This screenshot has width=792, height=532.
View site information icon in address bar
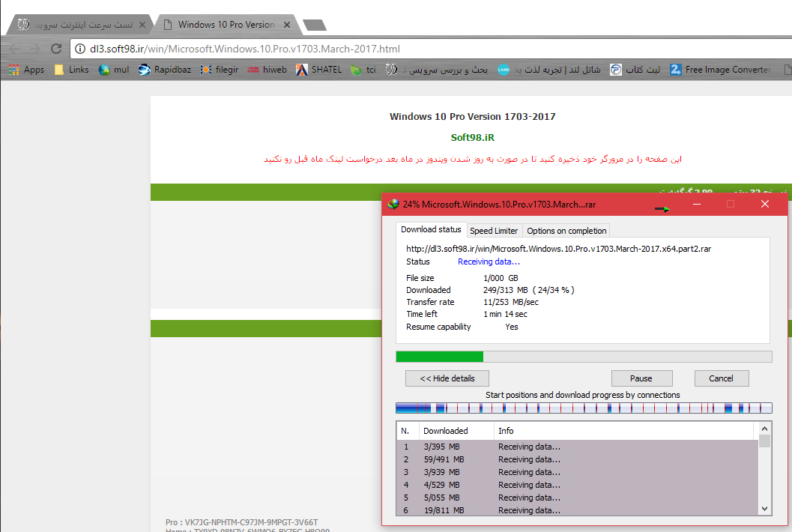coord(80,49)
